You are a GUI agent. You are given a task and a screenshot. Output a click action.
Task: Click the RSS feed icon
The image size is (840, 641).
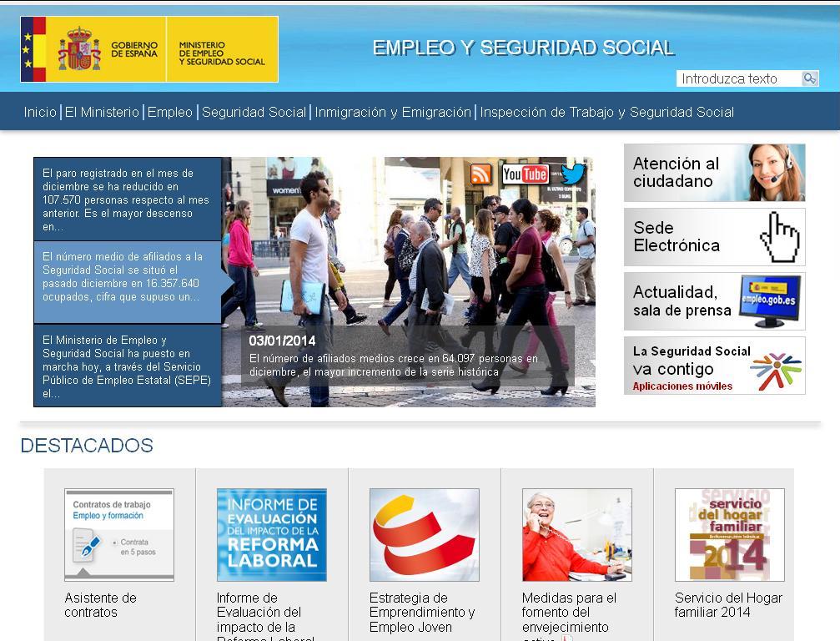tap(481, 174)
